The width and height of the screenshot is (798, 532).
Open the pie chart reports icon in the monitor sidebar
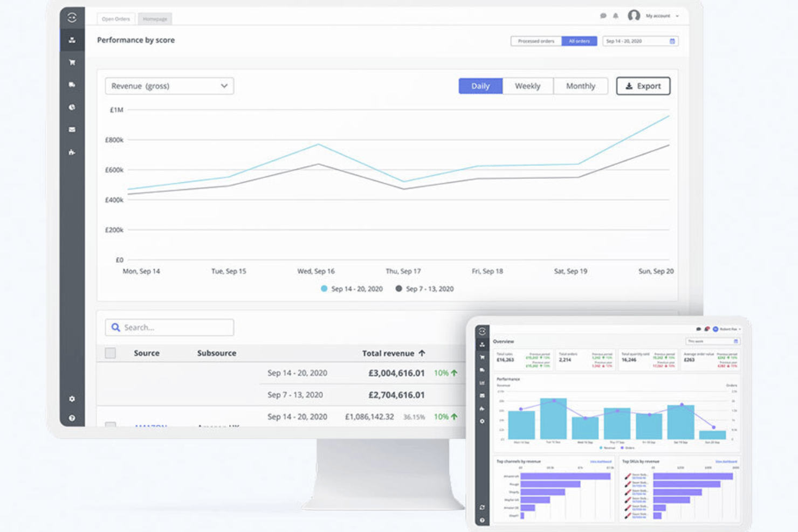[72, 107]
